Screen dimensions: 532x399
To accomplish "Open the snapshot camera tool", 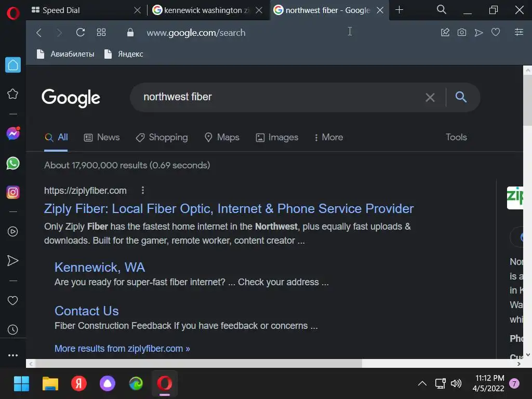I will pos(462,33).
